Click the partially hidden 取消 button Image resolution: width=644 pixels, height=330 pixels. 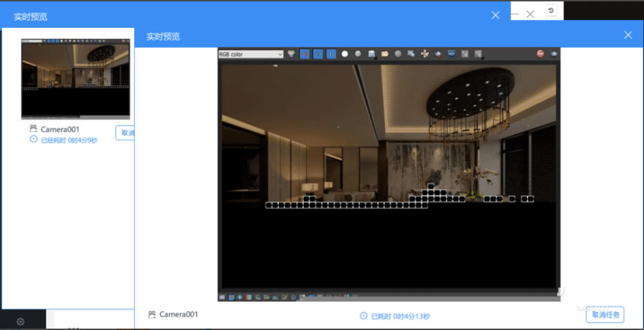125,133
